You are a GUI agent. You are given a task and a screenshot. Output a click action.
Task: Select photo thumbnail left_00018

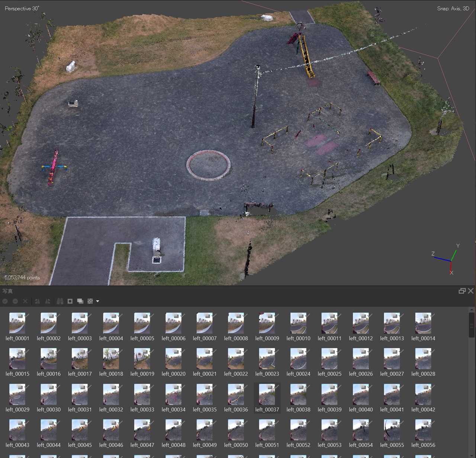coord(111,359)
